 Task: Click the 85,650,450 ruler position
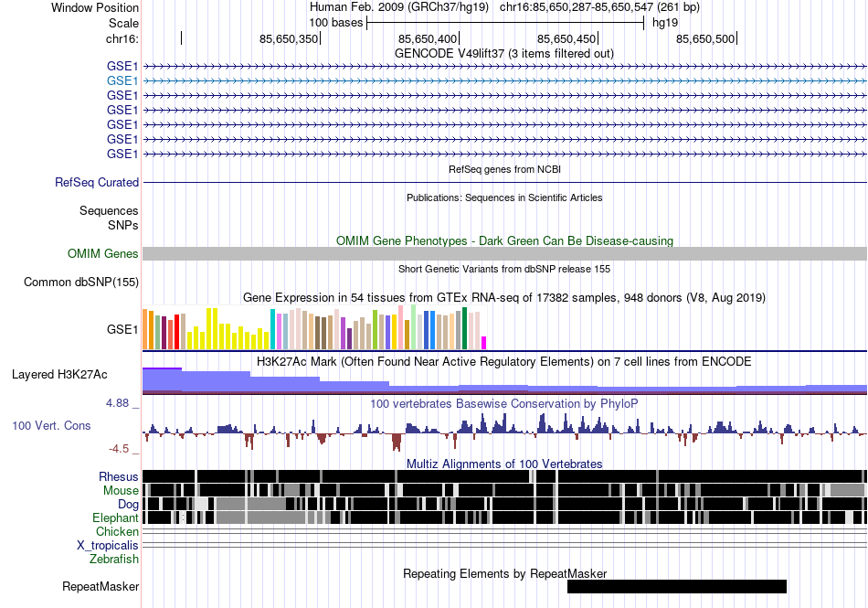pyautogui.click(x=566, y=38)
